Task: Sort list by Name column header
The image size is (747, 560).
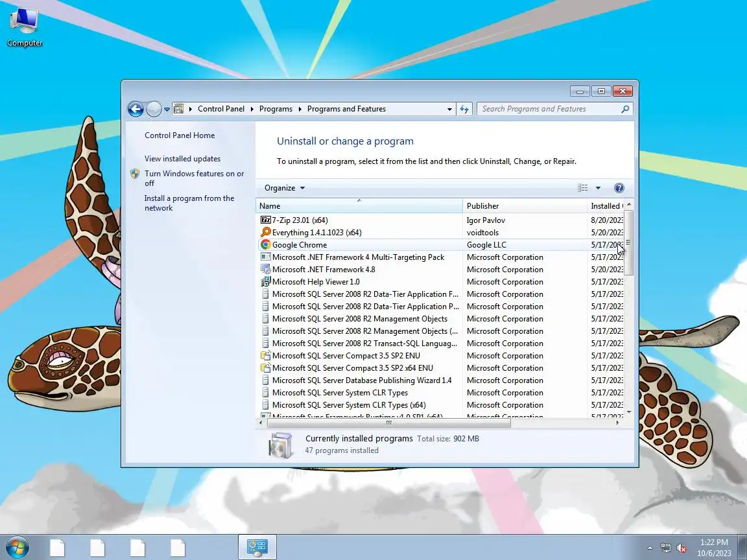Action: coord(359,205)
